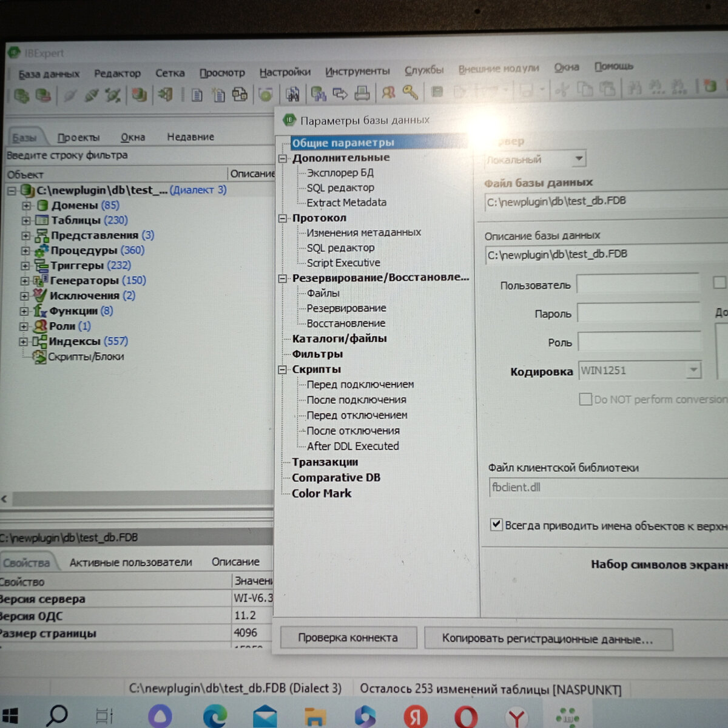Viewport: 728px width, 728px height.
Task: Open Yandex Browser Y taskbar icon
Action: click(516, 718)
